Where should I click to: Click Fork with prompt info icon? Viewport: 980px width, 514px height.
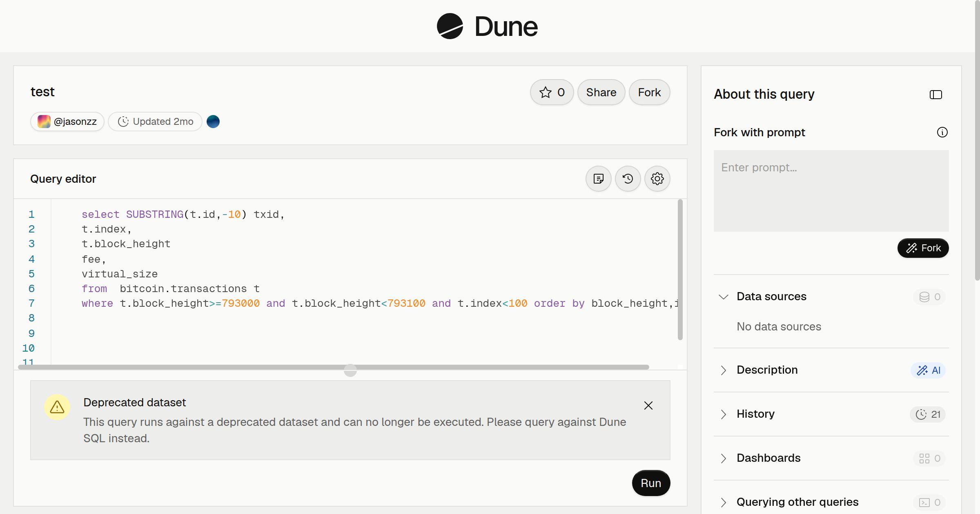click(x=942, y=132)
